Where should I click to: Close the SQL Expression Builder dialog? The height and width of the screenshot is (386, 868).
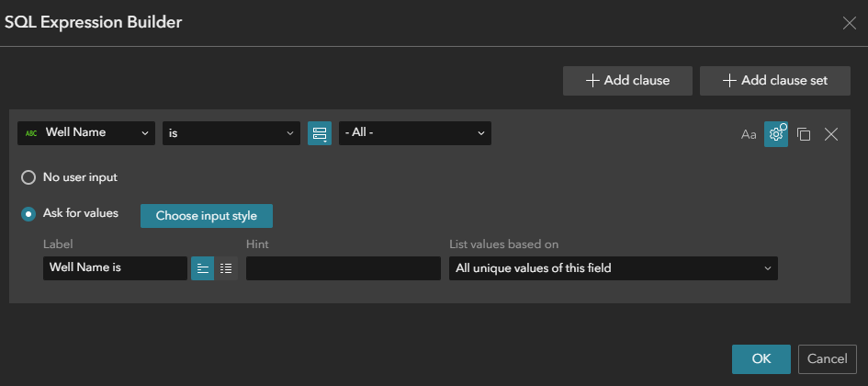850,23
